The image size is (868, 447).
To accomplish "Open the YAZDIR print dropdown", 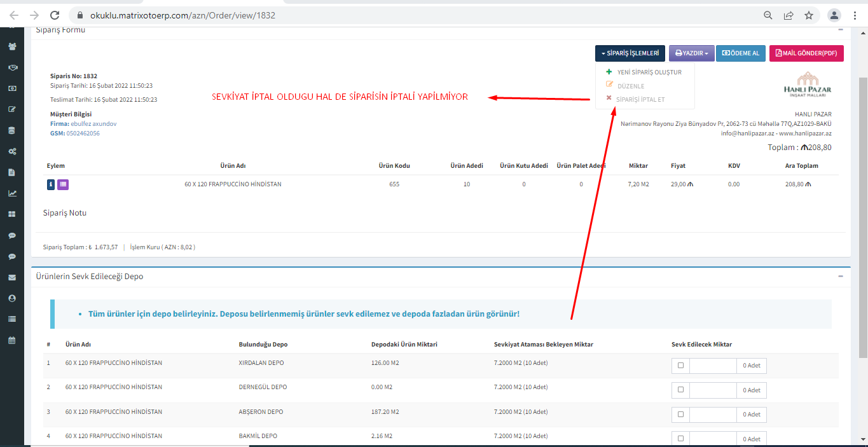I will [x=691, y=53].
